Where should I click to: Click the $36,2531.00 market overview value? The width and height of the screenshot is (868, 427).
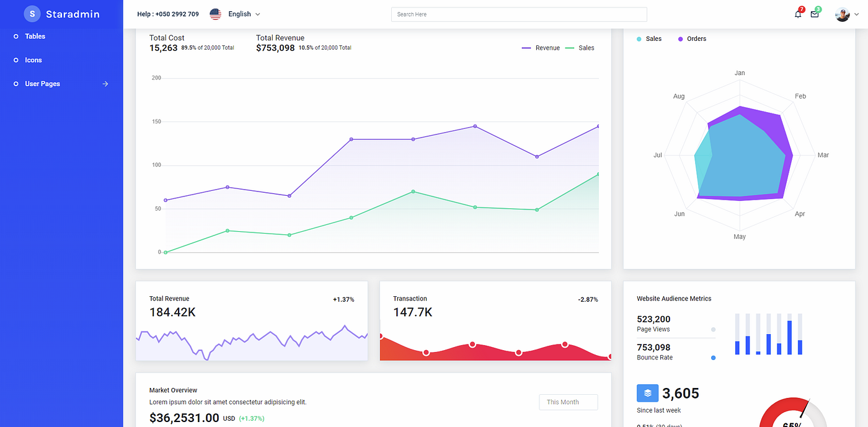(x=184, y=418)
